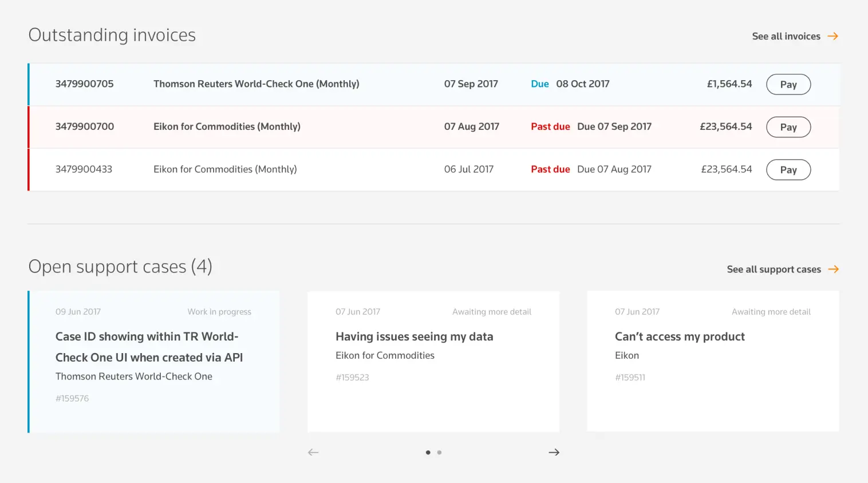Image resolution: width=868 pixels, height=483 pixels.
Task: Click invoice number 3479900433
Action: pyautogui.click(x=84, y=169)
